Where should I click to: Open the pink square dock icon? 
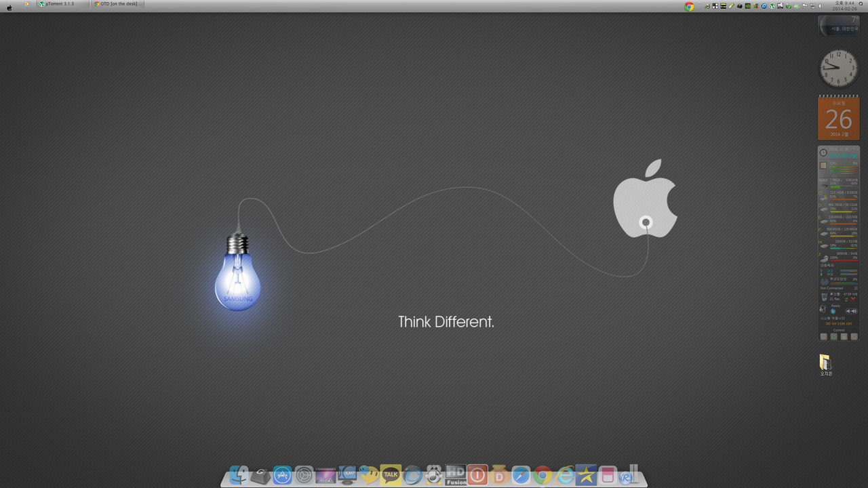[608, 476]
